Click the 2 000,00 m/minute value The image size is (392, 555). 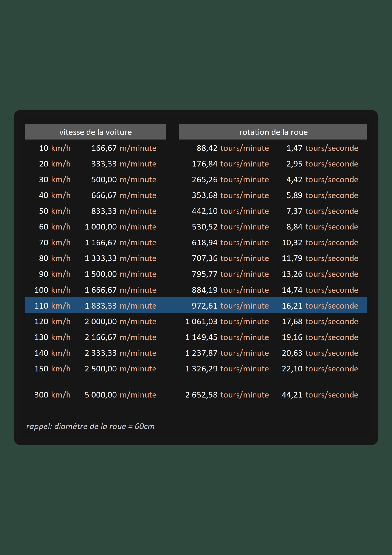coord(121,321)
